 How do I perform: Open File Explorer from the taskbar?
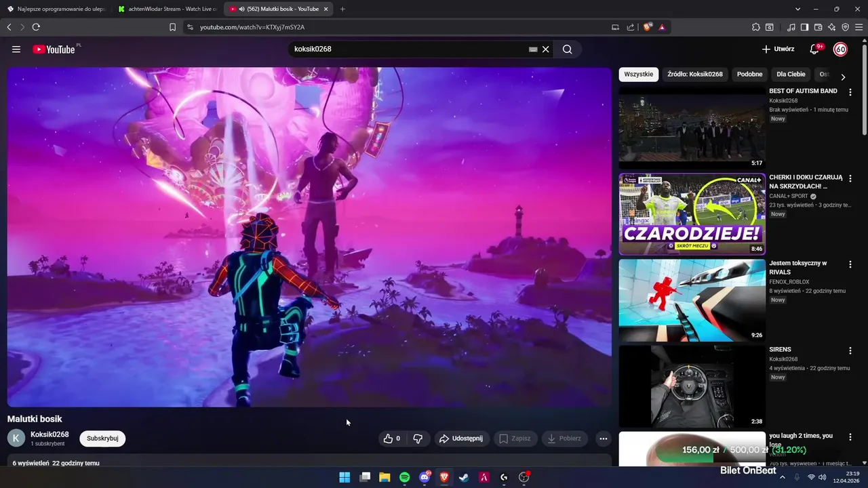click(384, 477)
